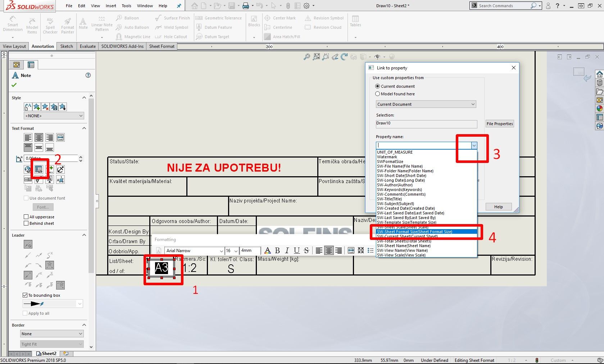The height and width of the screenshot is (364, 604).
Task: Select the Model found here radio button
Action: (x=378, y=94)
